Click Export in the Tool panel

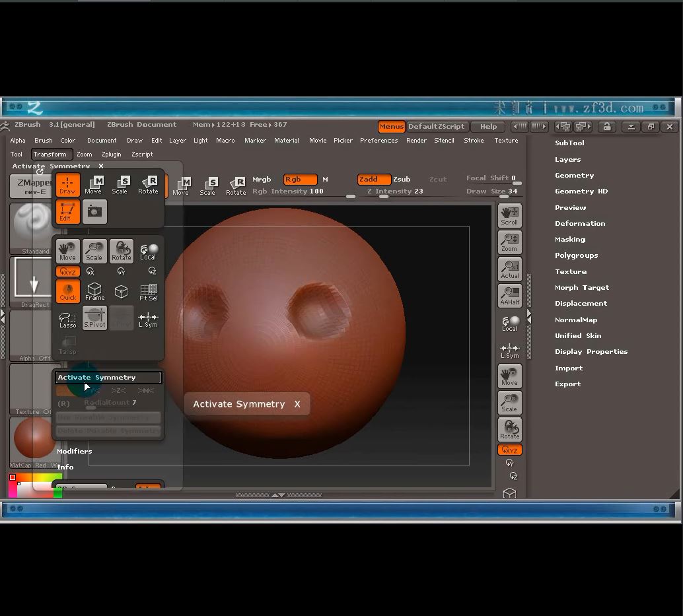[568, 384]
